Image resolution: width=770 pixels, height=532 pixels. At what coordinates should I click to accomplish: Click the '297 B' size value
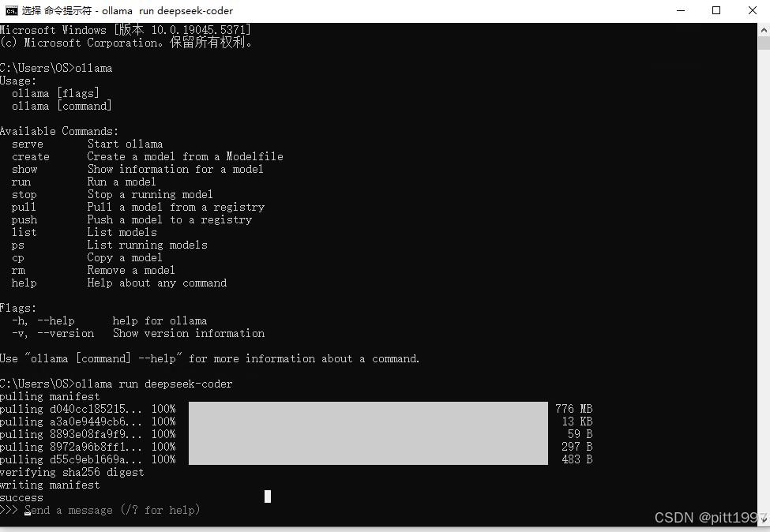tap(577, 447)
